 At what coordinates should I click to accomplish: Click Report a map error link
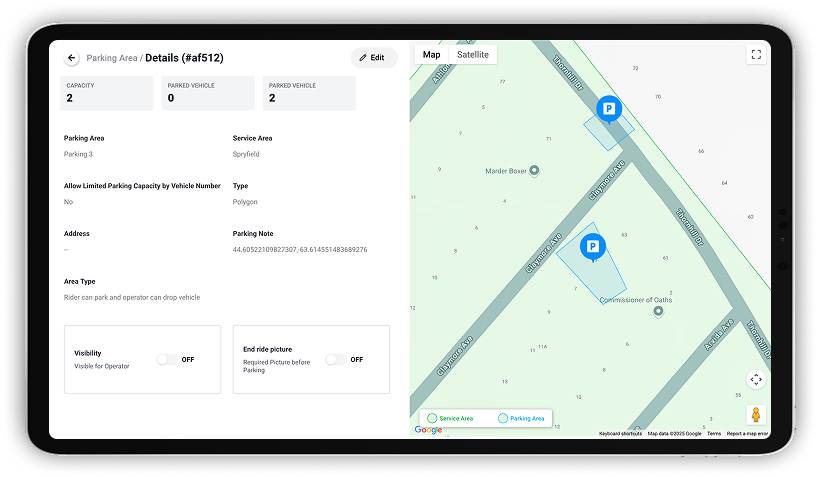click(747, 433)
